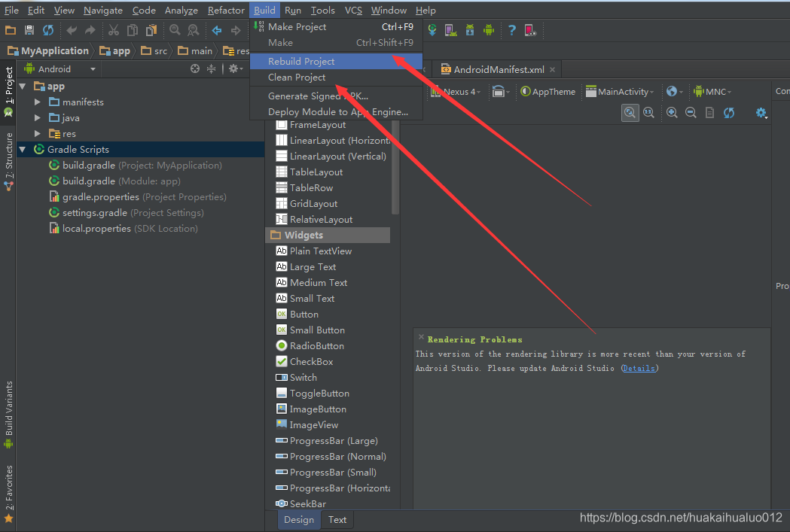Click the Paste clipboard icon
The width and height of the screenshot is (790, 532).
click(151, 30)
